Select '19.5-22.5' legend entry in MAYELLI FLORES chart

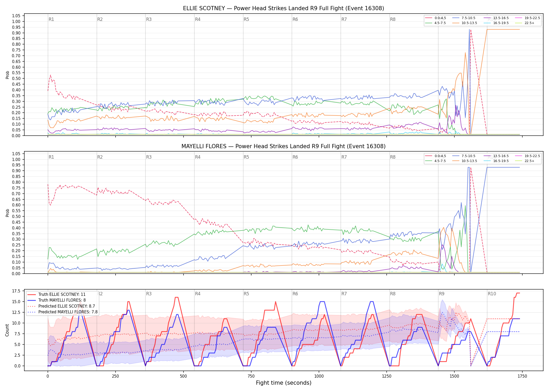tap(528, 156)
